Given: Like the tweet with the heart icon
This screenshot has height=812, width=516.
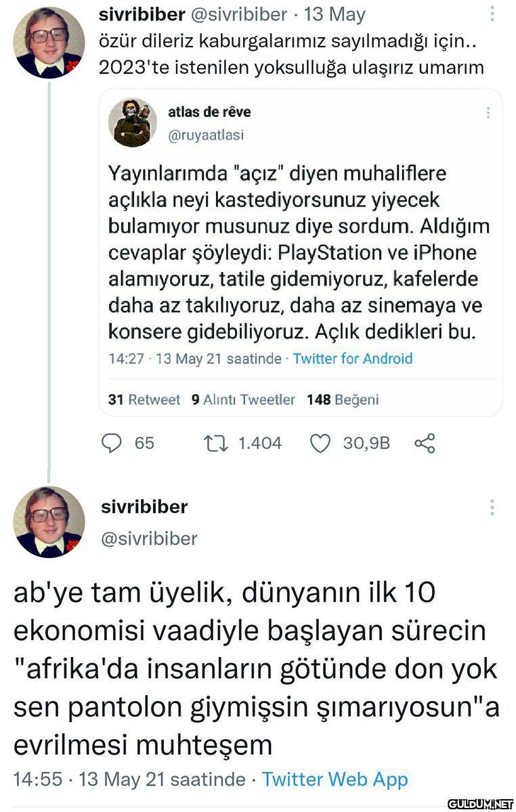Looking at the screenshot, I should pos(320,443).
